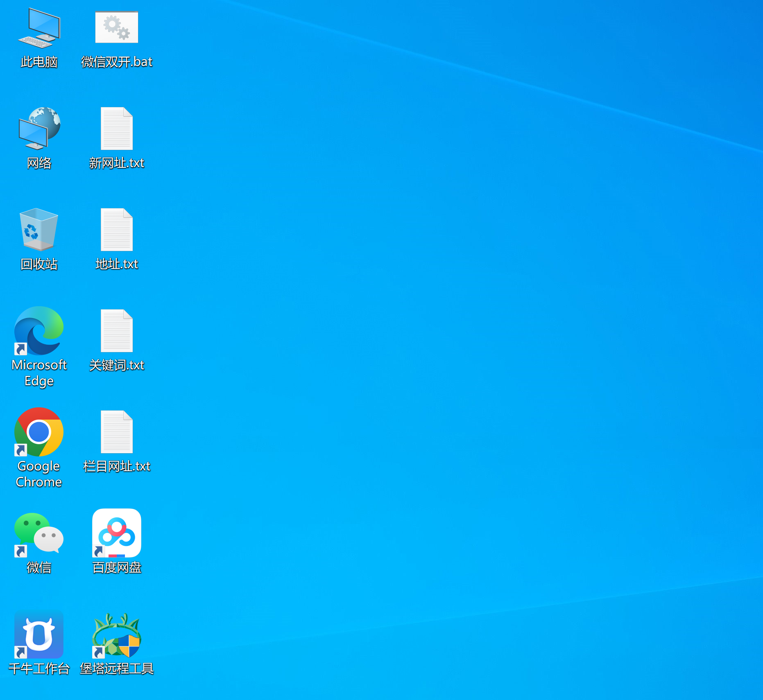
Task: Click the 百度网盘 label text
Action: (x=117, y=567)
